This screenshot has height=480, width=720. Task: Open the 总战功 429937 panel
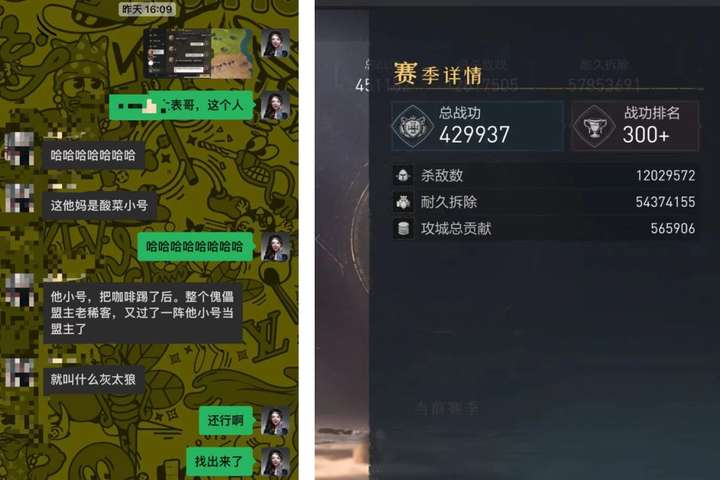click(x=477, y=126)
